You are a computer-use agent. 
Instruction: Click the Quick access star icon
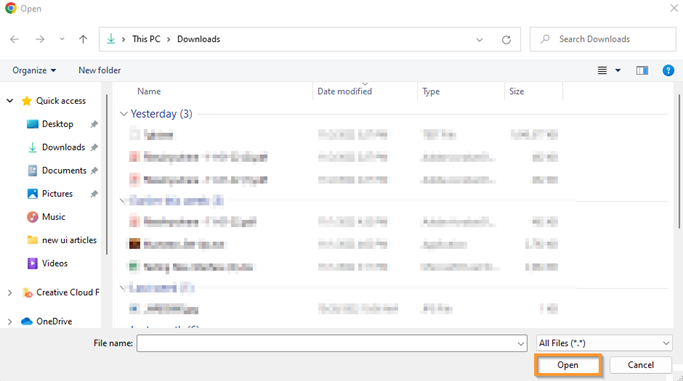click(27, 101)
